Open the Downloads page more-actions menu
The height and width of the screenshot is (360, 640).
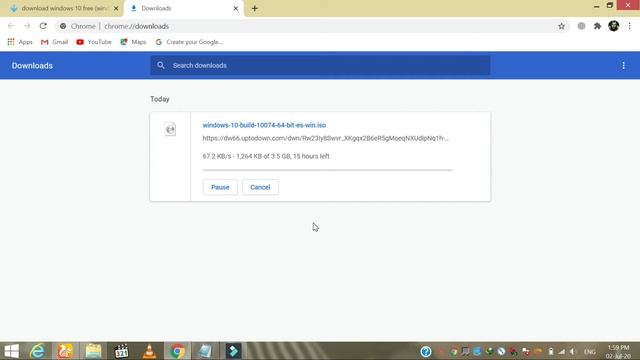623,65
